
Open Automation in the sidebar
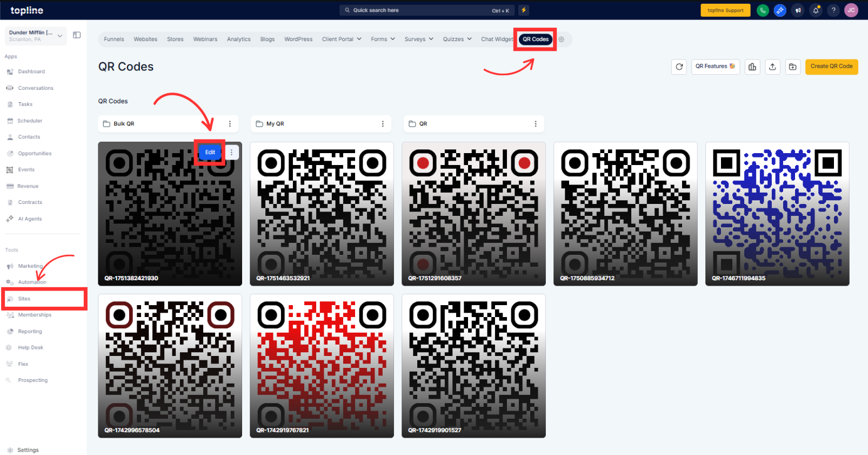pyautogui.click(x=32, y=282)
